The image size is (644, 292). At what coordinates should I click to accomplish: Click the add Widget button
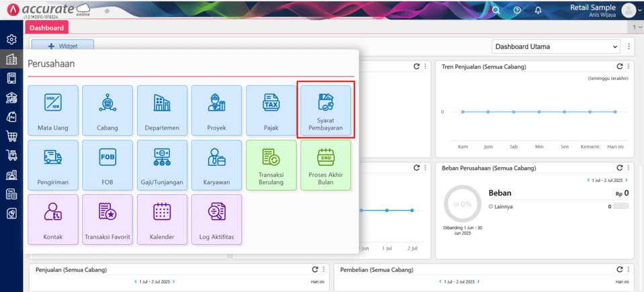point(62,46)
